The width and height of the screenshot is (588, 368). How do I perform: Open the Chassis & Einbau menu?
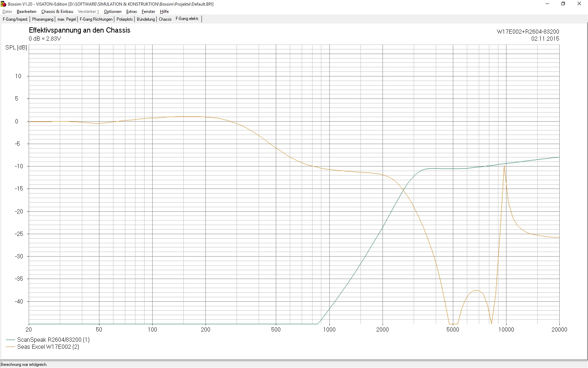57,12
